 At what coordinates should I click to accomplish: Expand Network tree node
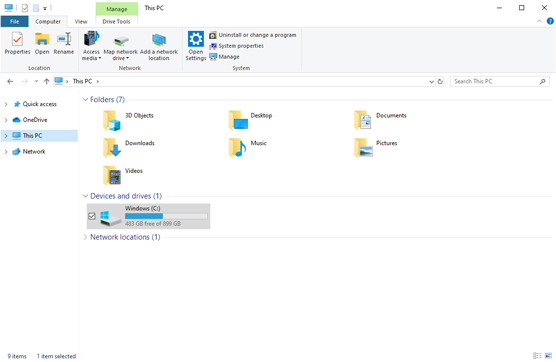coord(6,152)
